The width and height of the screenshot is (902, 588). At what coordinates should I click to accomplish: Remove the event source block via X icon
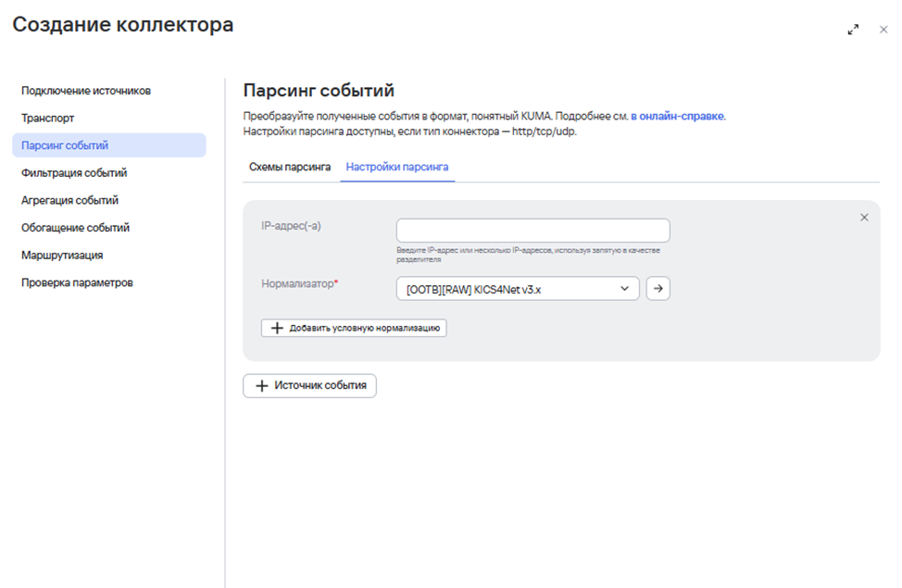tap(865, 217)
